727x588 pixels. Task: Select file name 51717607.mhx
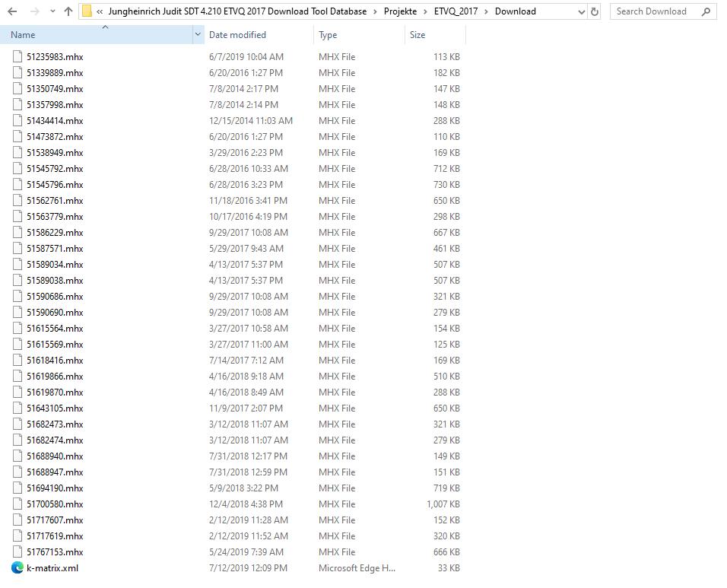tap(55, 520)
